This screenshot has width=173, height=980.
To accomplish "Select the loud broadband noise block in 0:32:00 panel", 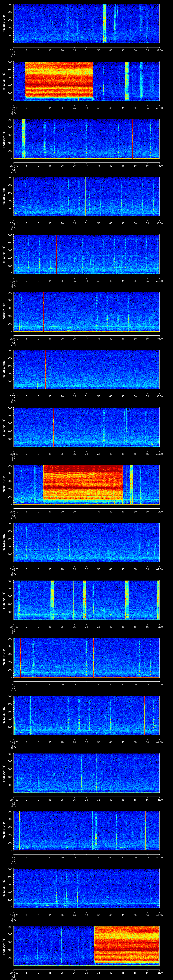I will pyautogui.click(x=59, y=81).
